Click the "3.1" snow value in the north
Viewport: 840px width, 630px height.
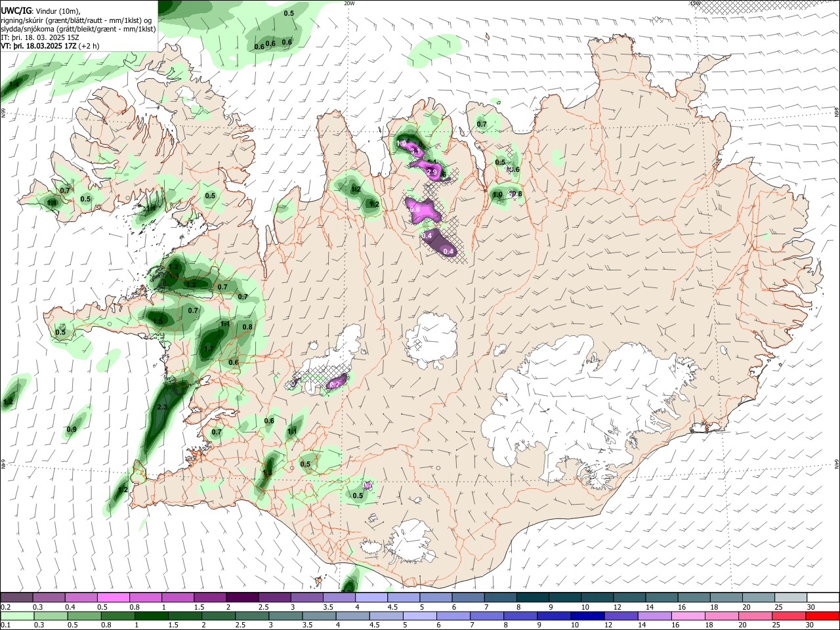click(x=415, y=152)
